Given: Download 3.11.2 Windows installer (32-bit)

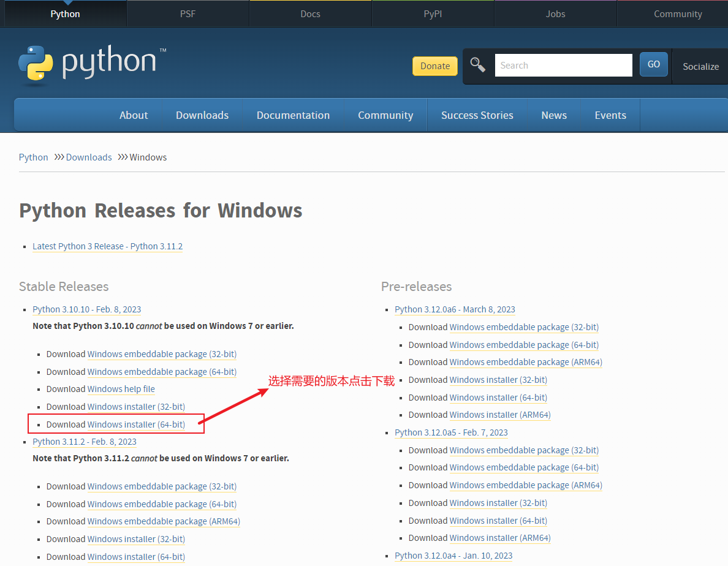Looking at the screenshot, I should pyautogui.click(x=136, y=539).
